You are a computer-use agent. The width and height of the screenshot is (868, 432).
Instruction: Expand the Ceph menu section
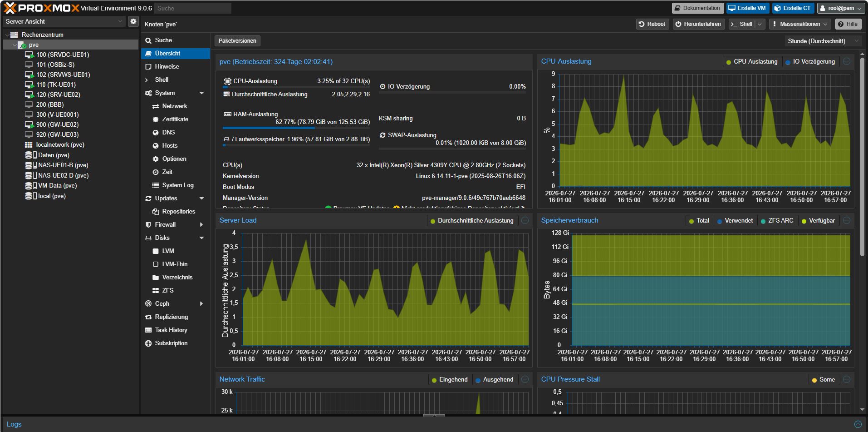[201, 304]
